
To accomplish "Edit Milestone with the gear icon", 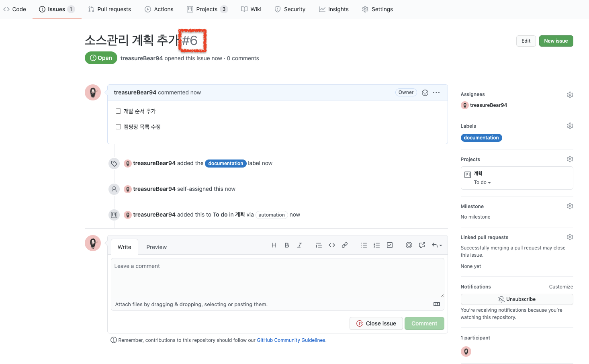I will tap(570, 206).
